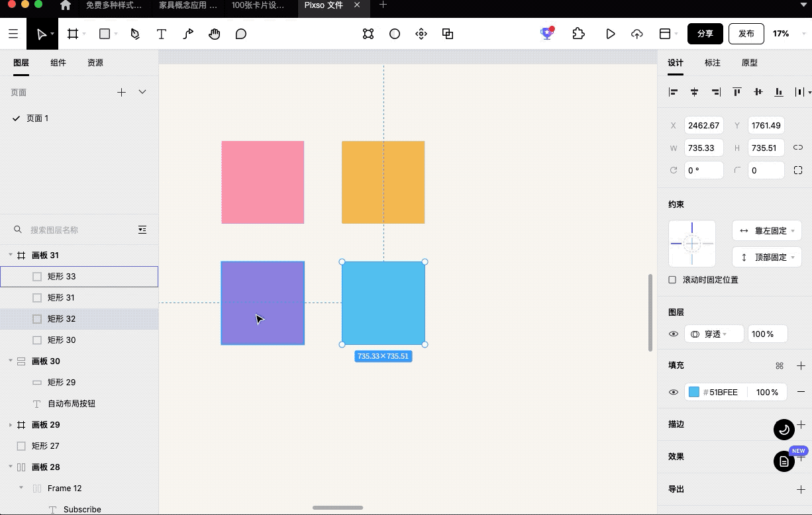Expand 画板 29 layer group
The height and width of the screenshot is (515, 812).
coord(11,424)
